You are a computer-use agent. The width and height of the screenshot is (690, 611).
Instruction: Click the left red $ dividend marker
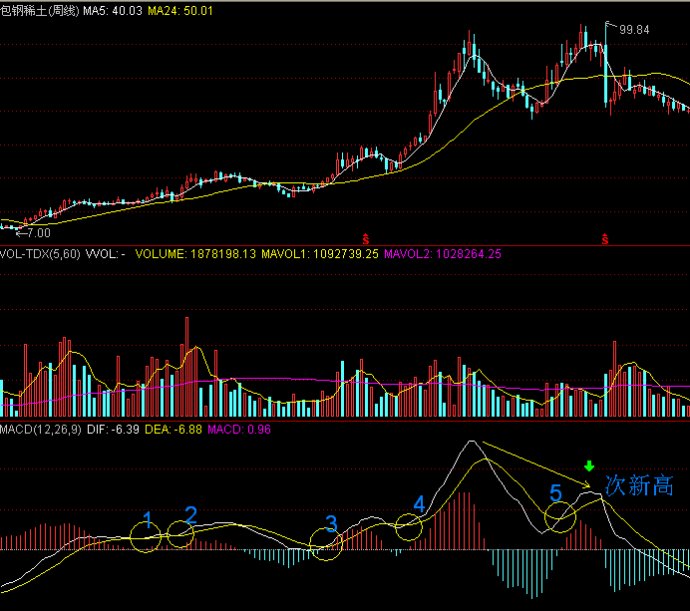pyautogui.click(x=366, y=239)
